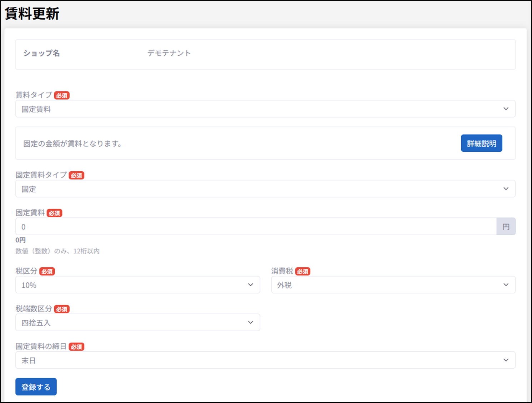
Task: Click the 円 unit addon beside rent input
Action: click(506, 227)
